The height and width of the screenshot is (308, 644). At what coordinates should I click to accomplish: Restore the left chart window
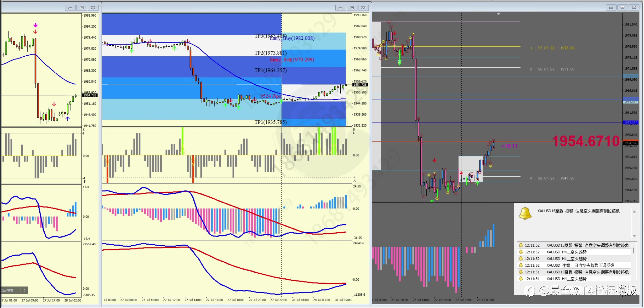point(82,8)
